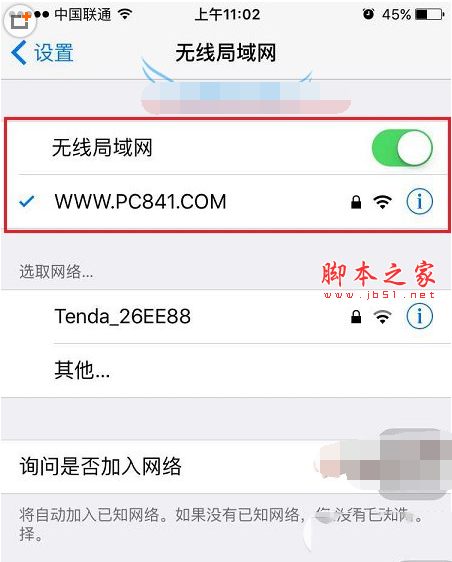The image size is (452, 562).
Task: Tap the info icon for Tenda_26EE88
Action: tap(419, 316)
